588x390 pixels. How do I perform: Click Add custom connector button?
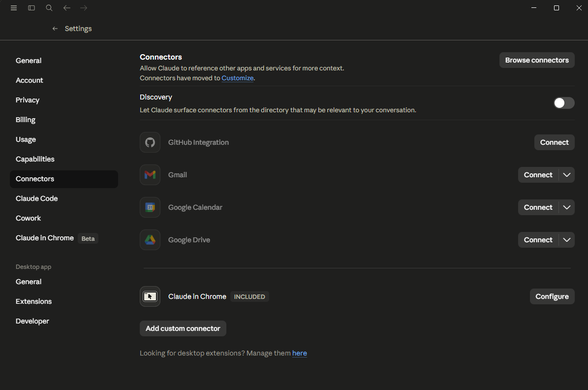[183, 328]
